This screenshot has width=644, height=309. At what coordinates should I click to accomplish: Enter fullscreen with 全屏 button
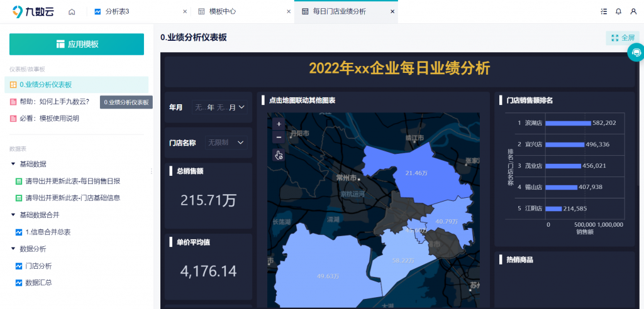[x=622, y=38]
